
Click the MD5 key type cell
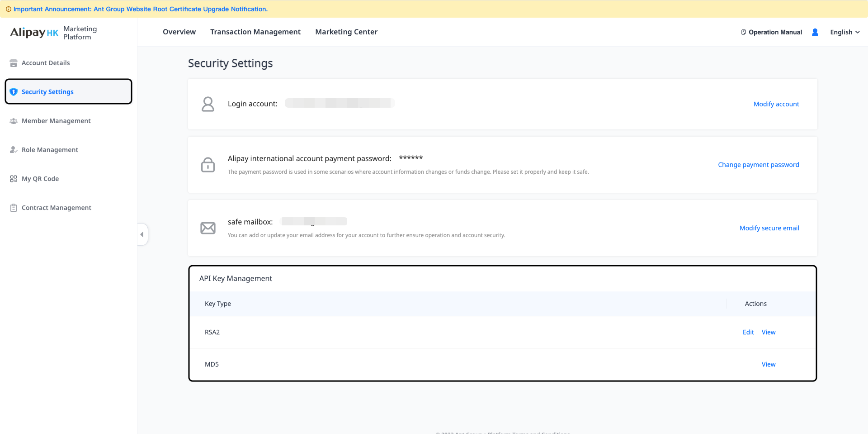pyautogui.click(x=212, y=364)
